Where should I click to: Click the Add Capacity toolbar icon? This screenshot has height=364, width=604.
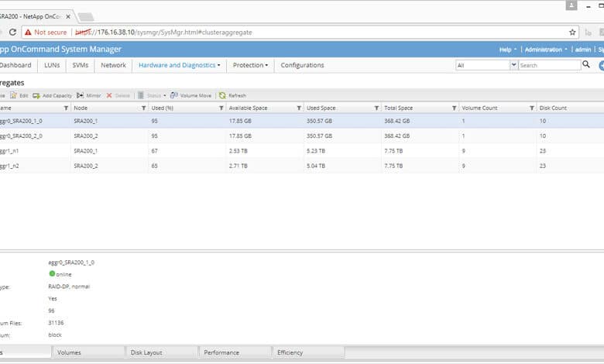[36, 95]
